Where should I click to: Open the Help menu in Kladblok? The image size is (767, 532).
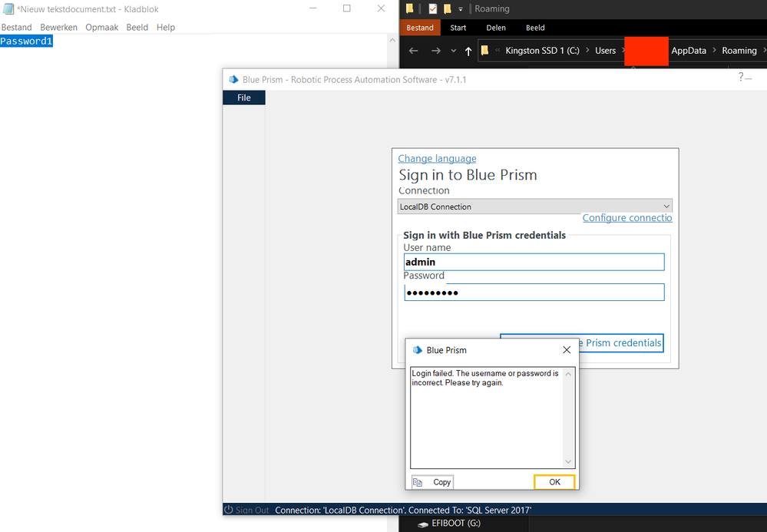pos(166,28)
